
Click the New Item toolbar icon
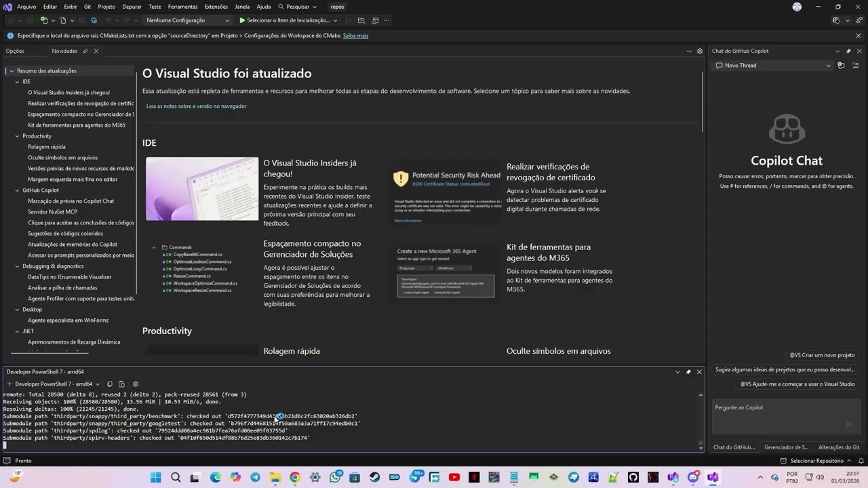[44, 20]
